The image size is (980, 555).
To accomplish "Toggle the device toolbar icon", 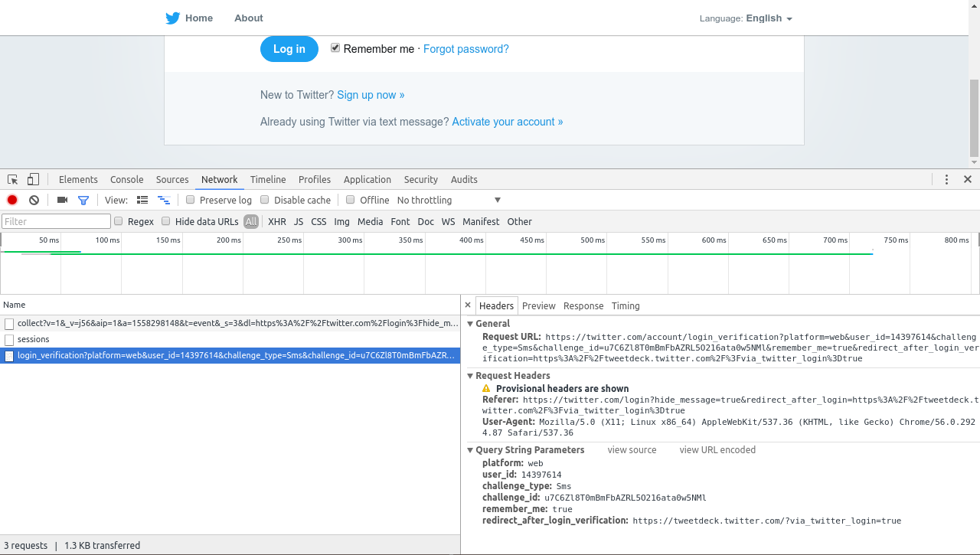I will (x=33, y=179).
